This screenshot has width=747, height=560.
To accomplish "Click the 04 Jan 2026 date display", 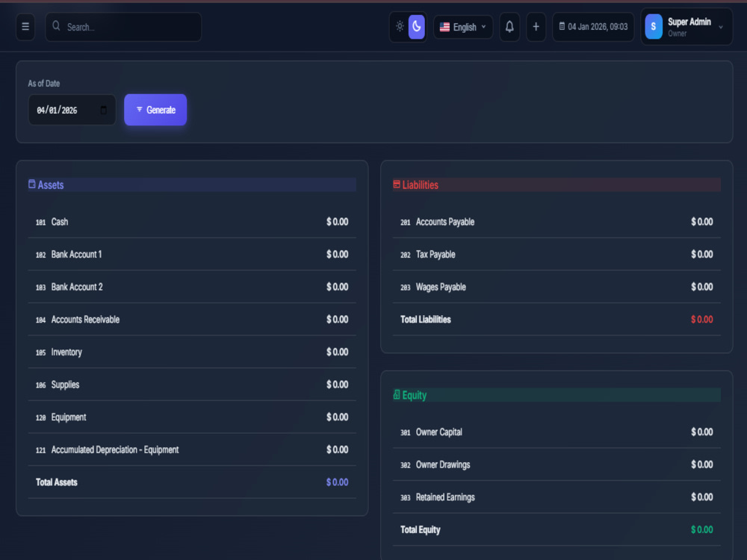I will click(593, 27).
